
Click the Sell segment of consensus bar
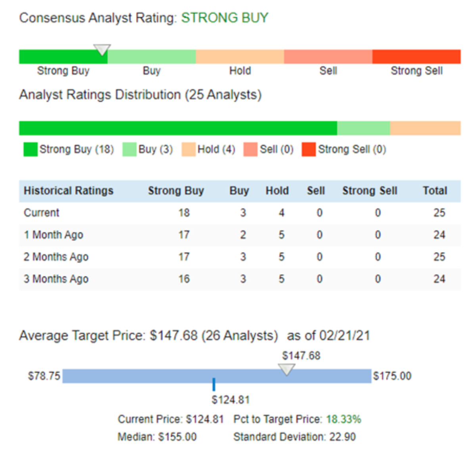tap(328, 57)
